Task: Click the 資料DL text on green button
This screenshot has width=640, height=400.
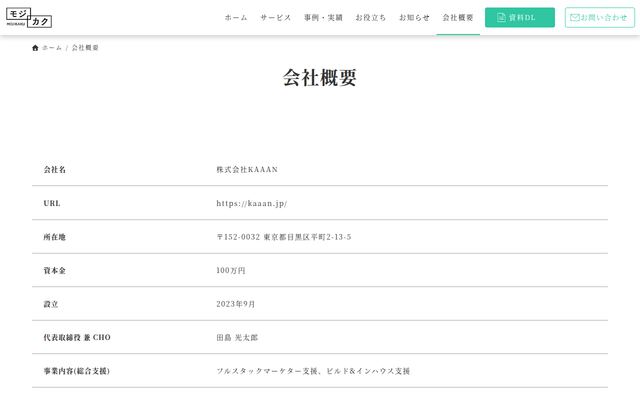Action: click(522, 18)
